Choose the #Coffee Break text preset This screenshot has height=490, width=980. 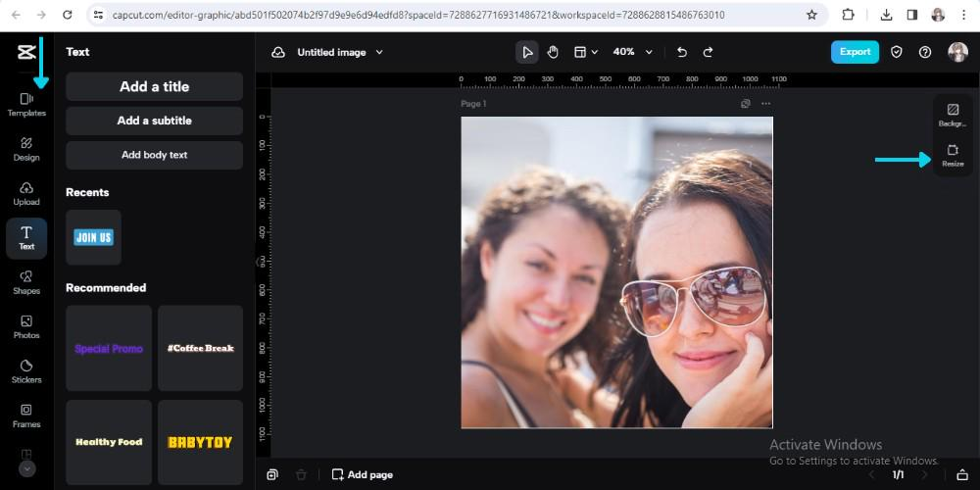pos(201,348)
